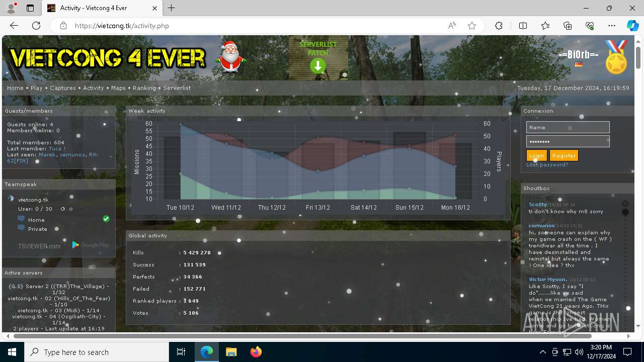View site information via the lock icon
Screen dimensions: 644x362
[x=63, y=26]
